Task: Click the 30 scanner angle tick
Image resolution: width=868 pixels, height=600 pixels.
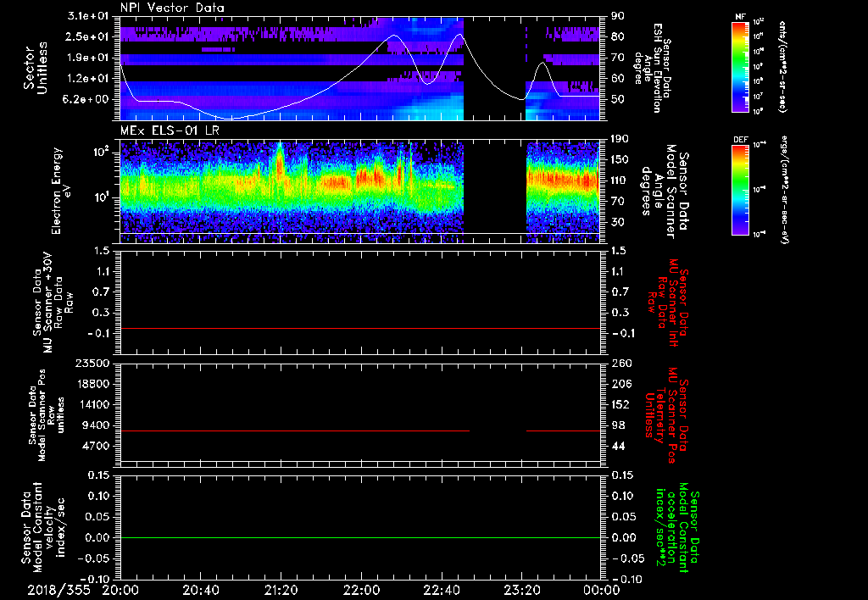Action: click(617, 222)
